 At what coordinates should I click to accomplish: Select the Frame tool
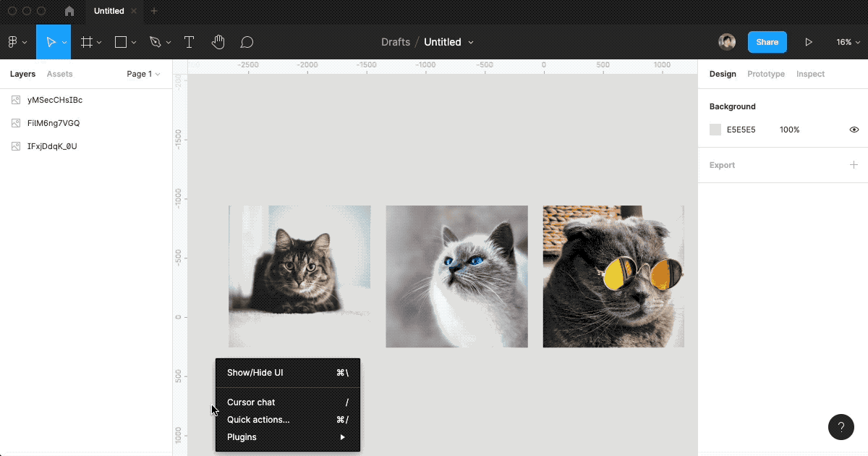86,42
